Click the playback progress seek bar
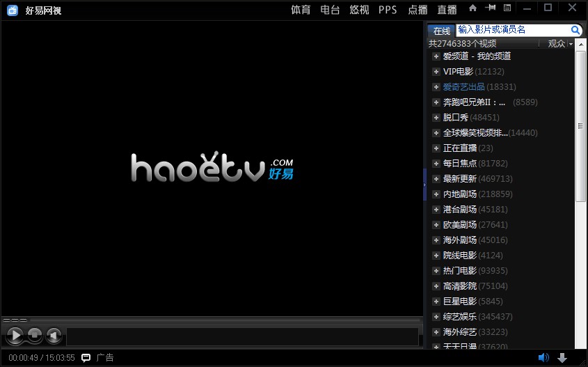This screenshot has width=588, height=367. click(x=225, y=320)
